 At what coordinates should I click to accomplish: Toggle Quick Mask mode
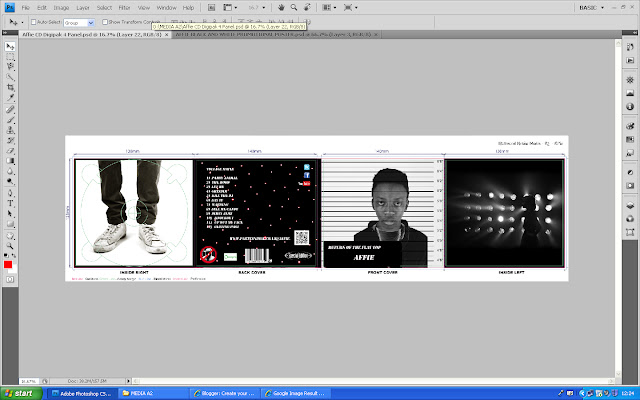tap(10, 280)
